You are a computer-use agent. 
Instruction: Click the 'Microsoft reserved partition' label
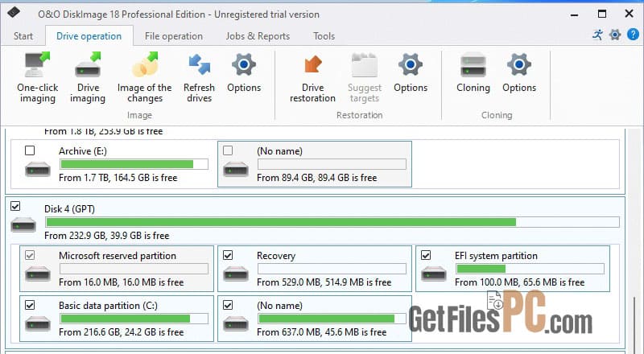point(118,256)
